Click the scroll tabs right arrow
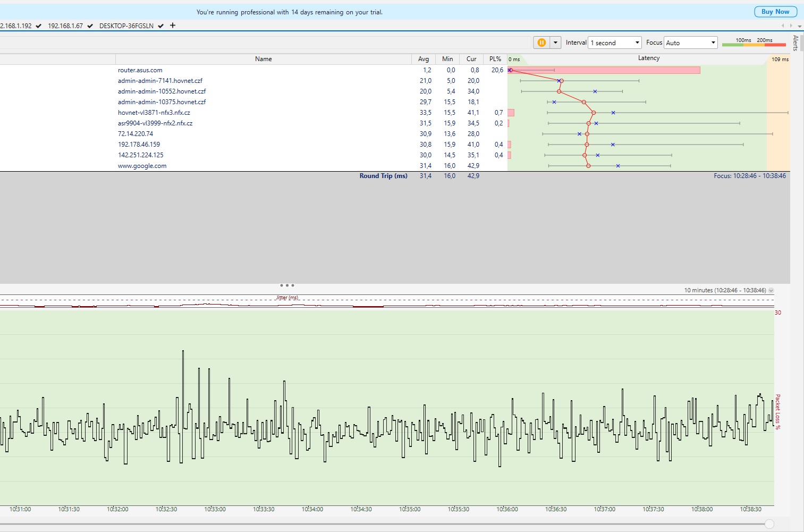Viewport: 804px width, 532px height. click(x=791, y=26)
